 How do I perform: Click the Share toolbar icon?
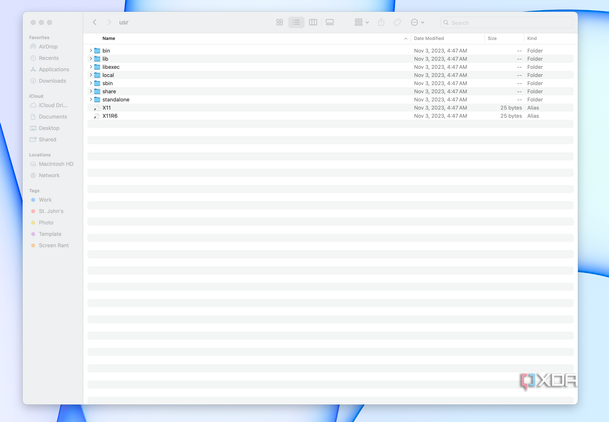pyautogui.click(x=381, y=23)
